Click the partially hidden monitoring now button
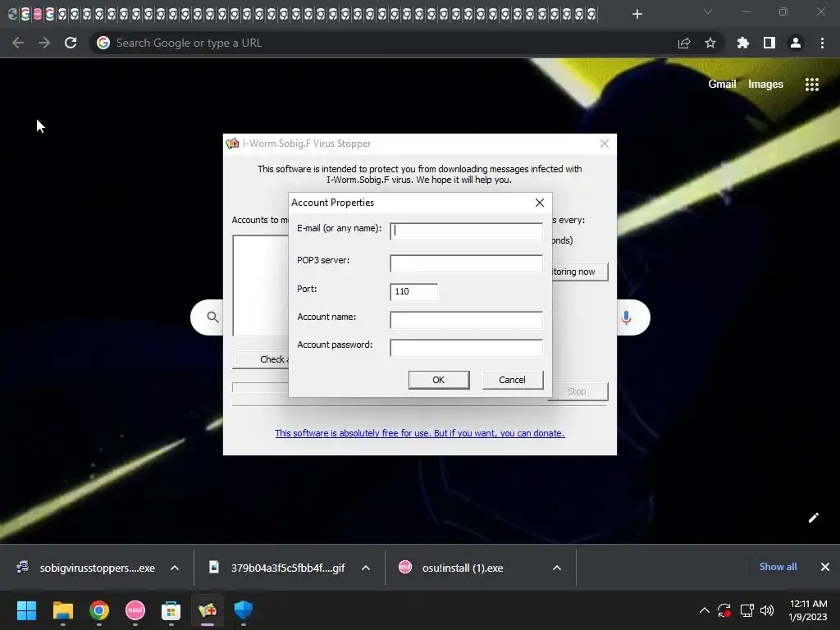 (x=580, y=272)
